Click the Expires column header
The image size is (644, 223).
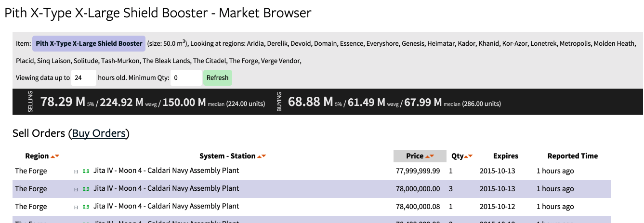coord(506,156)
